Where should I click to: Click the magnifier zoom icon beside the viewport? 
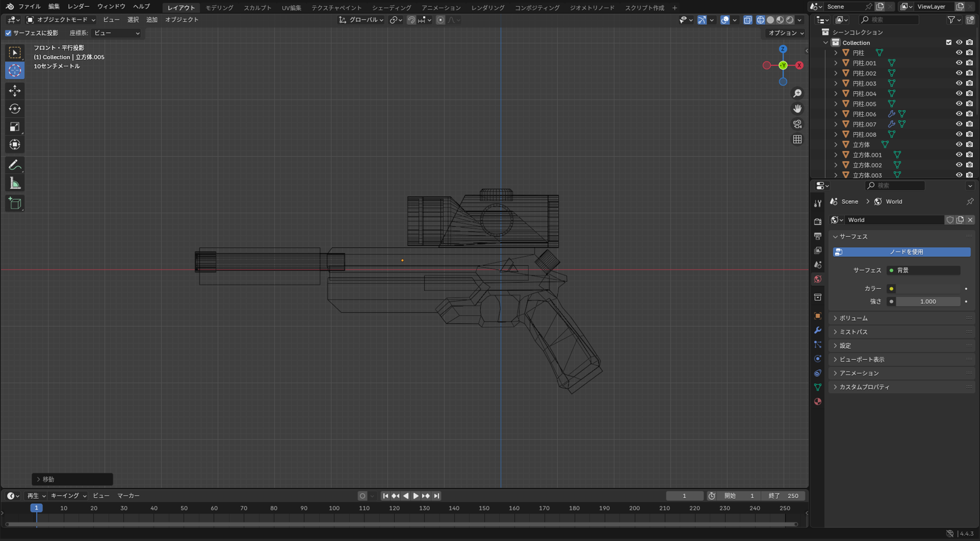click(x=798, y=93)
